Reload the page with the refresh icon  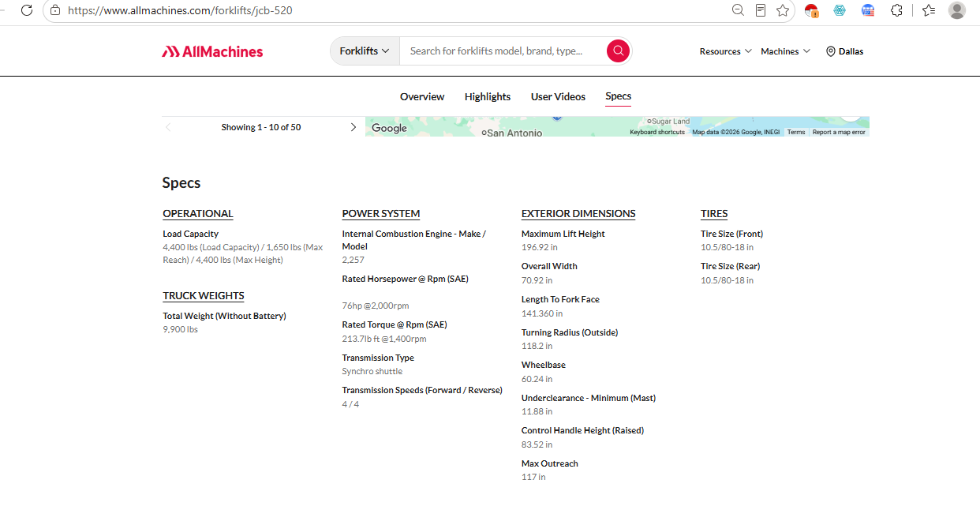(x=27, y=10)
